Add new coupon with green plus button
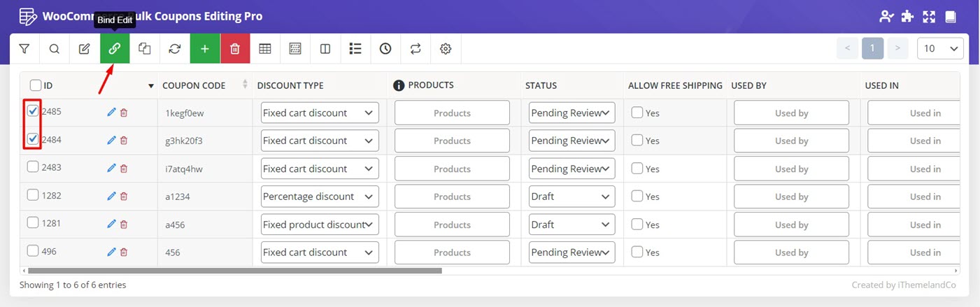The height and width of the screenshot is (307, 980). click(x=205, y=49)
